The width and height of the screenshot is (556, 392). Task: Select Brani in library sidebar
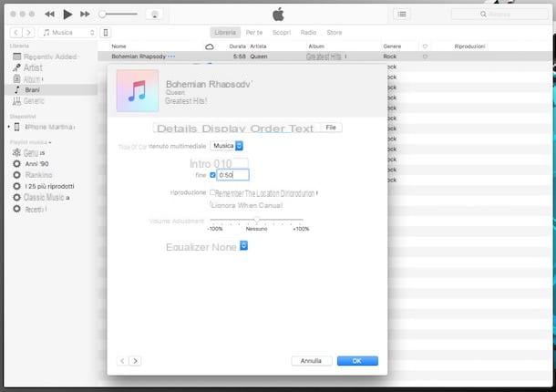[x=52, y=90]
